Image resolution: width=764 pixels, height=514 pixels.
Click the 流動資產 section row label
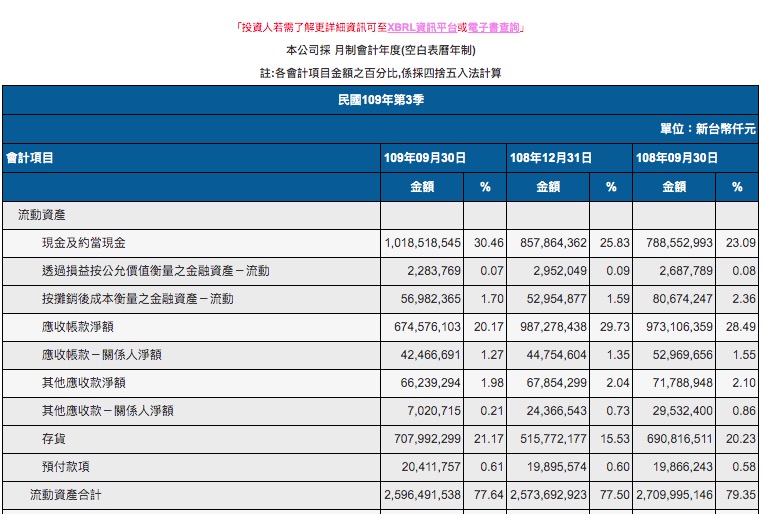tap(41, 215)
